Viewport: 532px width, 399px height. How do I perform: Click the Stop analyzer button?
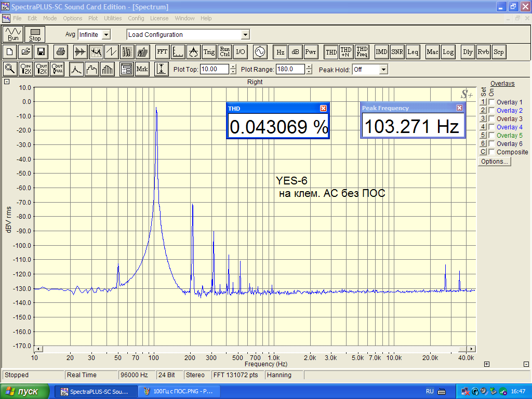[35, 34]
